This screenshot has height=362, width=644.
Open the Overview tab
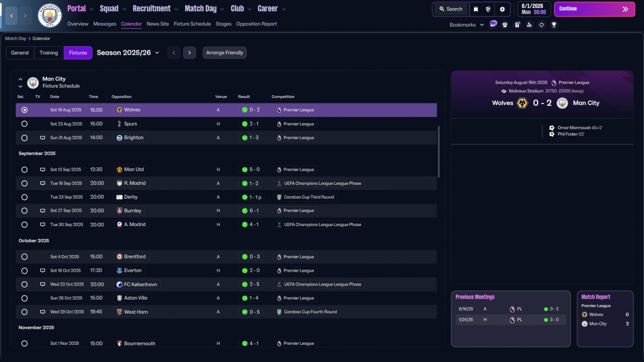click(77, 24)
